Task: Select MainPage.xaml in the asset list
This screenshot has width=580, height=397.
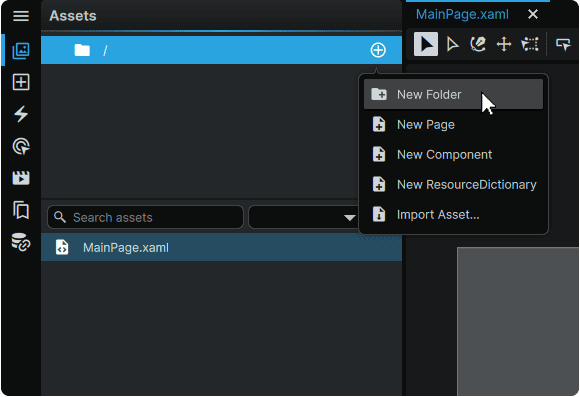Action: [x=221, y=247]
